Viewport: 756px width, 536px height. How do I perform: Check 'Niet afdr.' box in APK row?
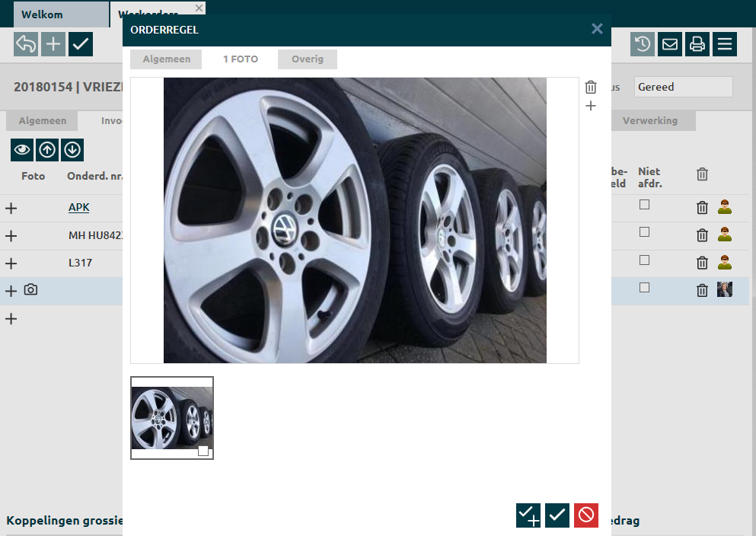click(644, 205)
